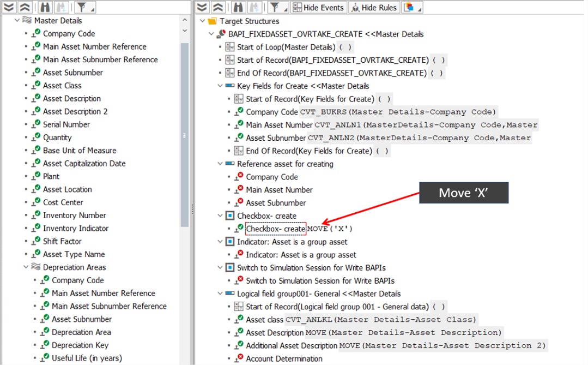Click the rules icon beside Hide Rules label
Viewport: 588px width, 365px height.
point(354,7)
